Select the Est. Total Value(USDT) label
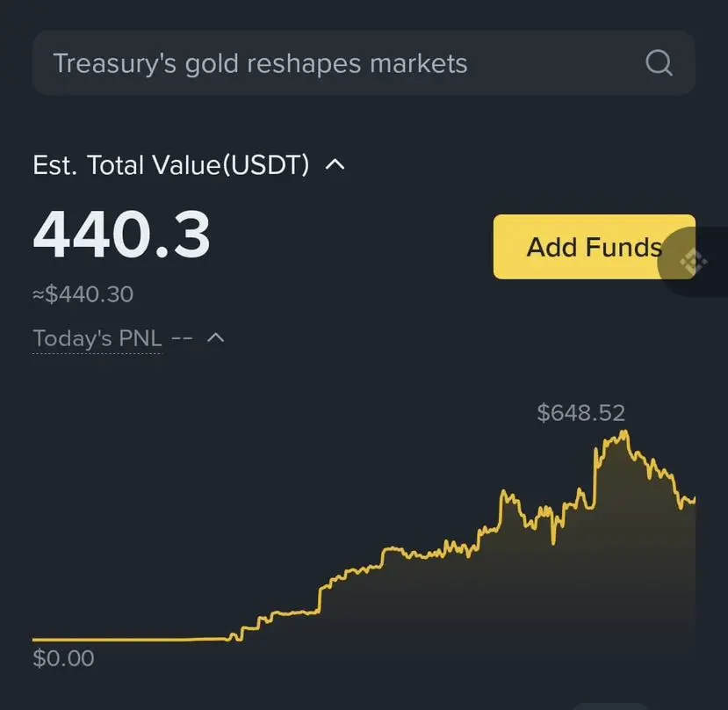 click(x=171, y=164)
